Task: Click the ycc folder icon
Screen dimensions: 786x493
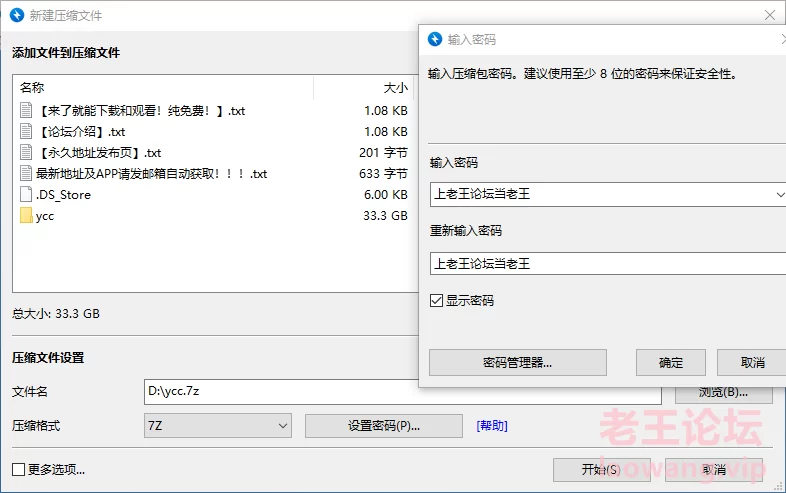Action: [x=26, y=216]
